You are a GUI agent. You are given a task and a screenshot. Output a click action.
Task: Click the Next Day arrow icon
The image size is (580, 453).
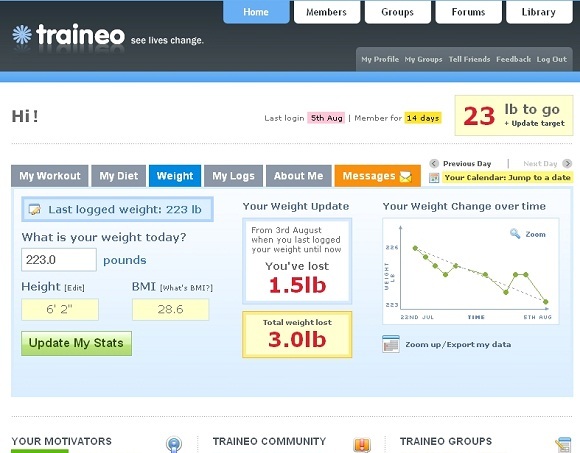pos(567,163)
